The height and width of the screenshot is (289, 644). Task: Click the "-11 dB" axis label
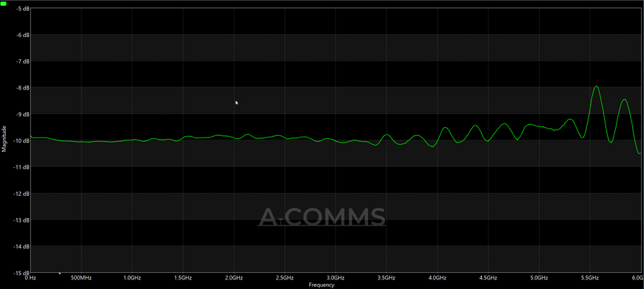(x=22, y=167)
